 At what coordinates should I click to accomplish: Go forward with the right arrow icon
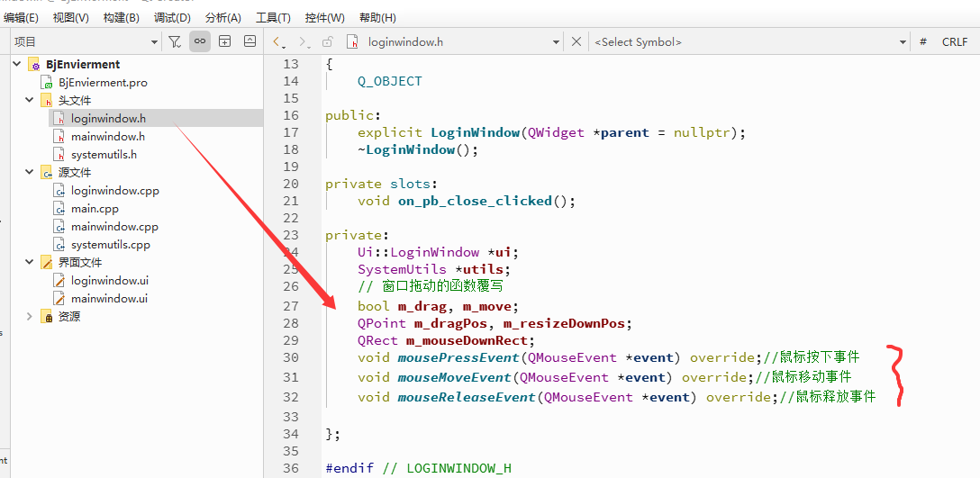pyautogui.click(x=304, y=42)
